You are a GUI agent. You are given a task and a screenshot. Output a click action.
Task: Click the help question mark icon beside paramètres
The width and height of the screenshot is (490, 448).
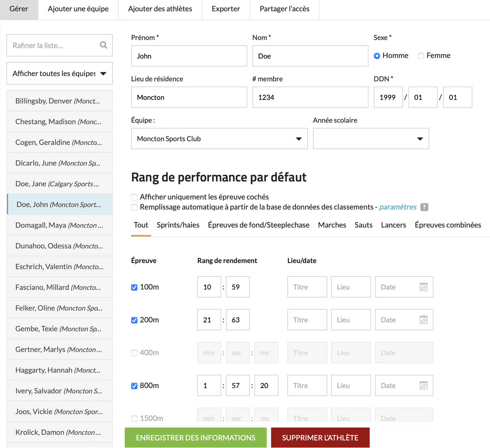point(424,207)
